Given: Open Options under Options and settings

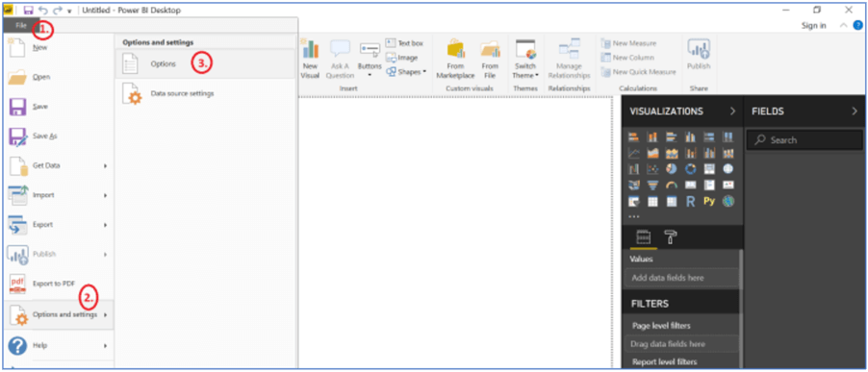Looking at the screenshot, I should pyautogui.click(x=205, y=64).
